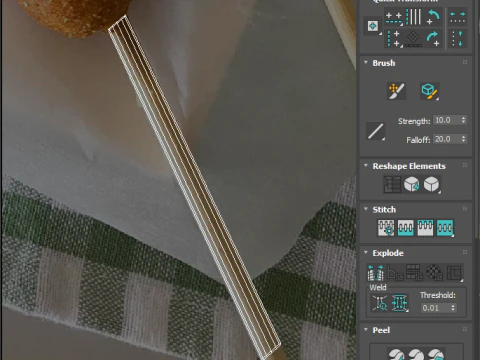This screenshot has width=480, height=360.
Task: Select the Relax brush tool
Action: pos(430,91)
